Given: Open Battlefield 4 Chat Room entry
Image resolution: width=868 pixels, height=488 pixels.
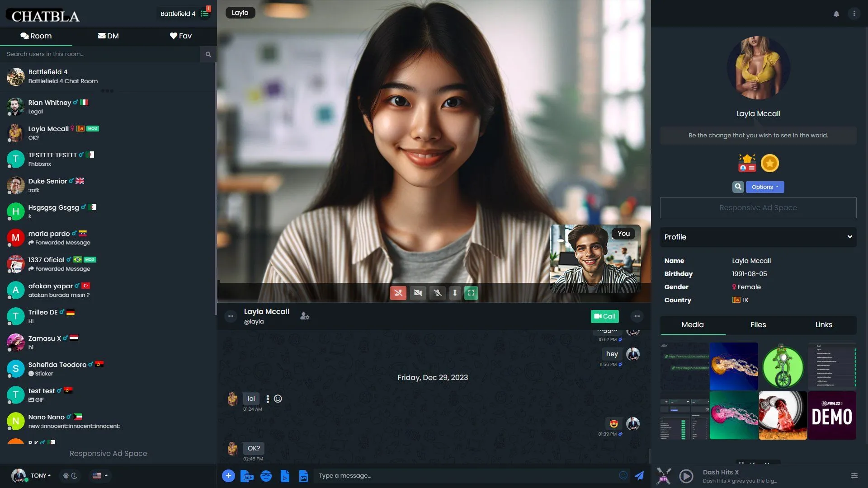Looking at the screenshot, I should point(107,76).
